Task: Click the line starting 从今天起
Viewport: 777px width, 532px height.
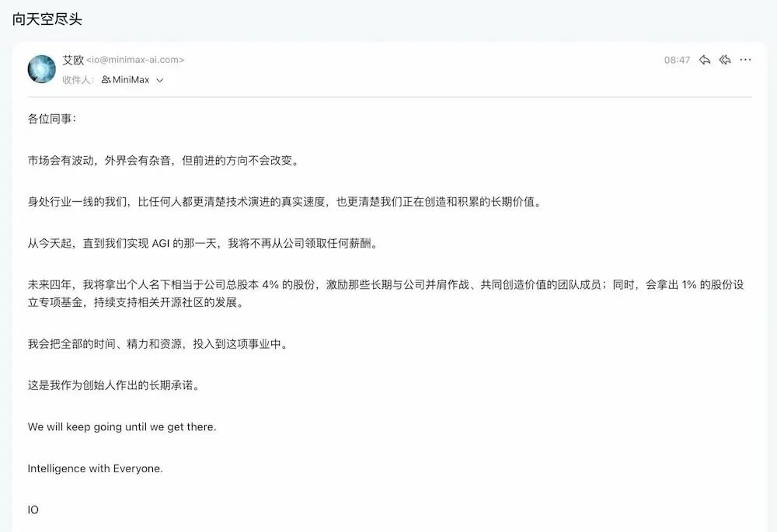Action: (x=204, y=244)
